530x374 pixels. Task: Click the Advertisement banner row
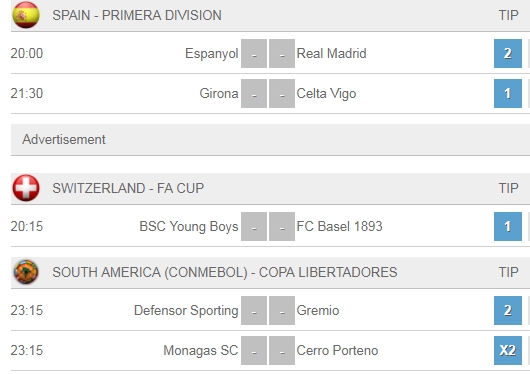(270, 140)
